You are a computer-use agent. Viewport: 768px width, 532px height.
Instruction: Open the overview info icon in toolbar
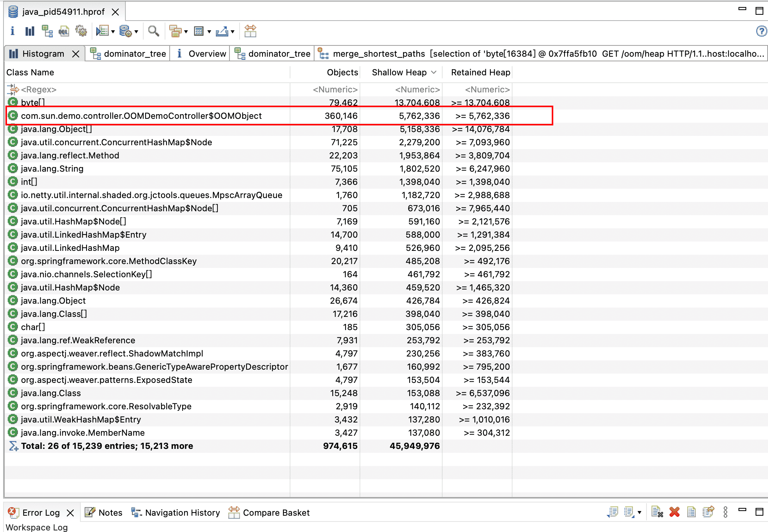pos(12,31)
